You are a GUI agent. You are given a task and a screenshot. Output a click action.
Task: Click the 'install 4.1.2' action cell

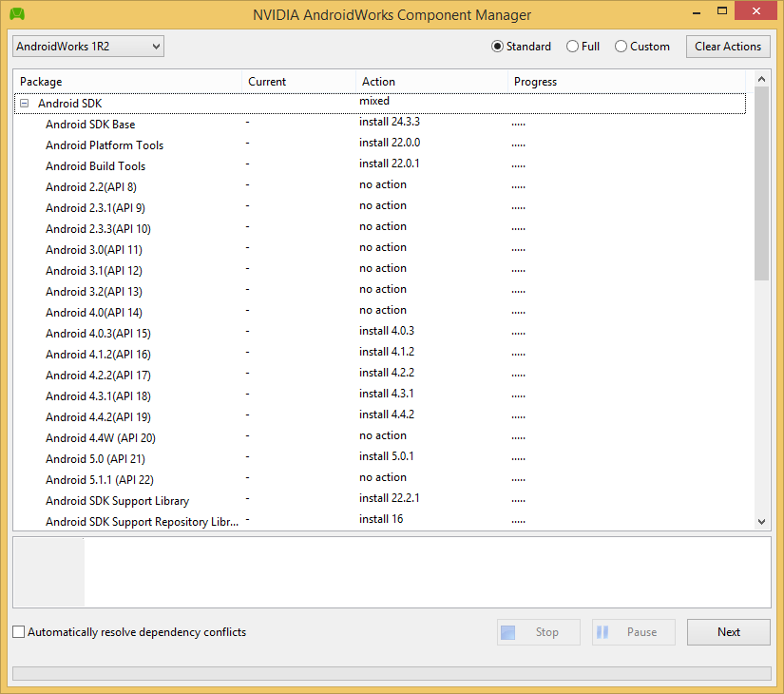[x=387, y=352]
